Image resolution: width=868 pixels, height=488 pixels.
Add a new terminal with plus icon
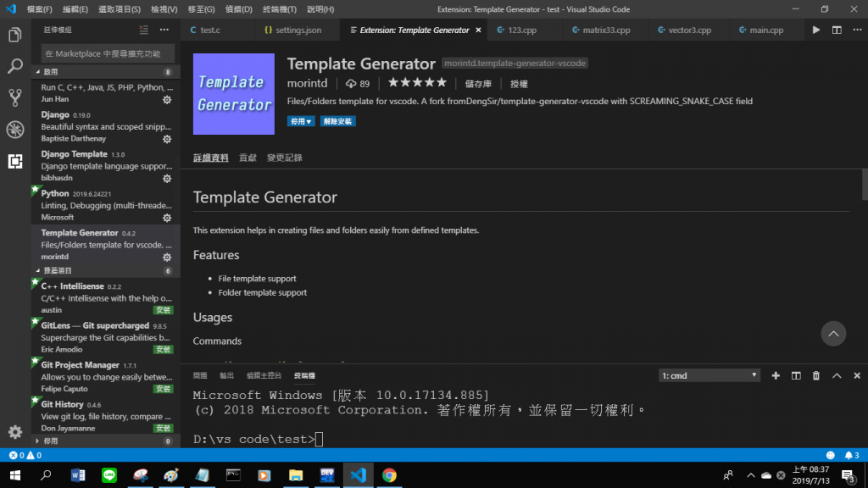point(776,375)
